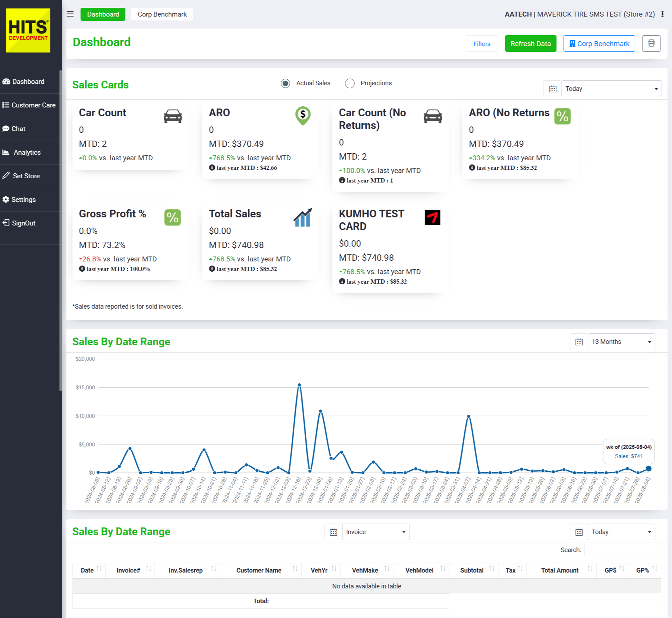Click calendar icon beside 13 Months
Image resolution: width=672 pixels, height=618 pixels.
pyautogui.click(x=579, y=342)
